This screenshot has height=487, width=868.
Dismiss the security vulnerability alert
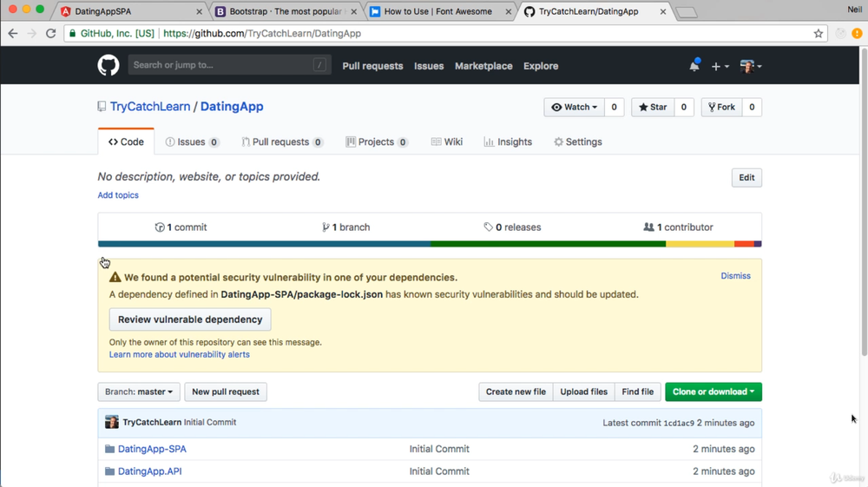tap(735, 275)
